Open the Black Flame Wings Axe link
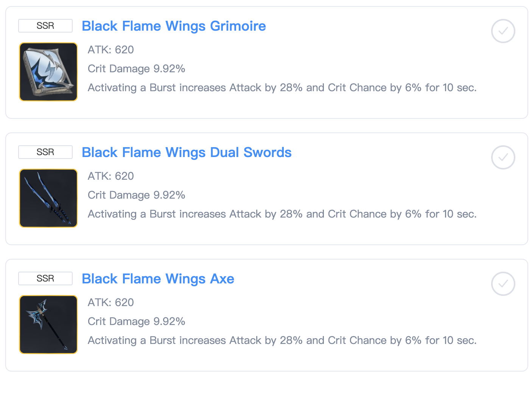Image resolution: width=532 pixels, height=395 pixels. (x=158, y=278)
